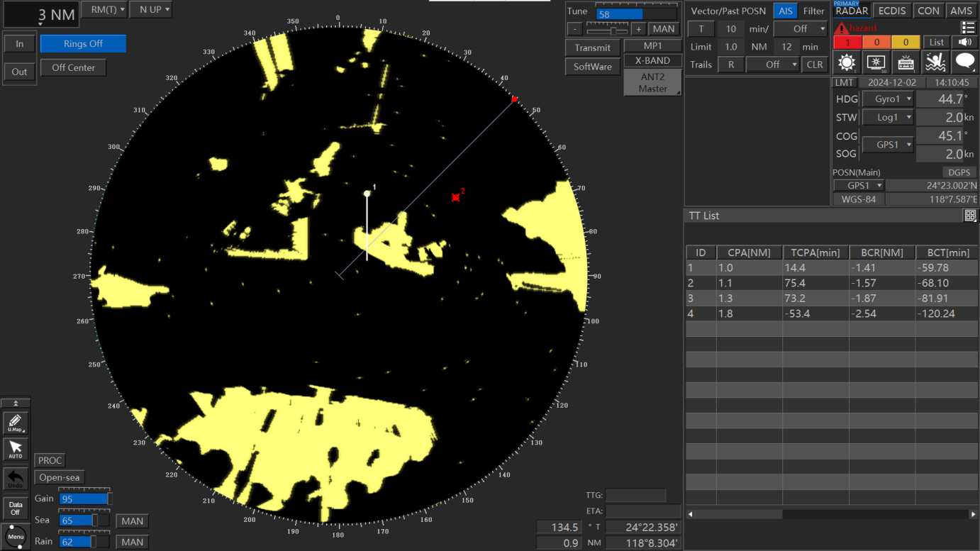Clear trails with the CLR button
This screenshot has height=551, width=980.
(814, 65)
